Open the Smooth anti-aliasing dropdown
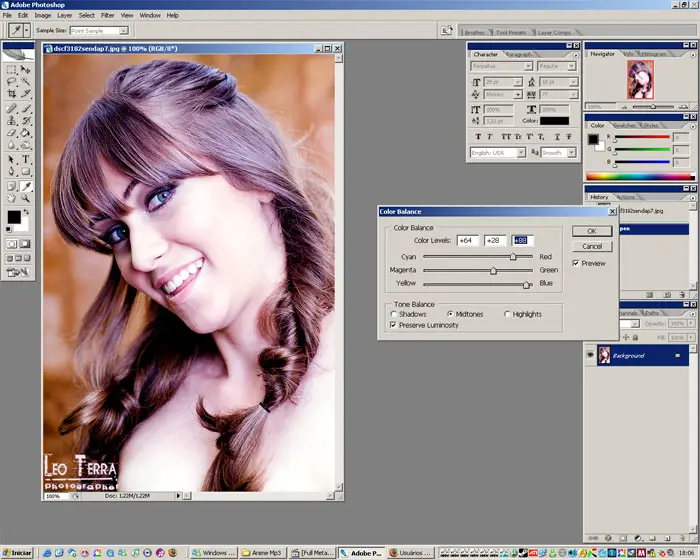This screenshot has height=560, width=700. point(557,153)
